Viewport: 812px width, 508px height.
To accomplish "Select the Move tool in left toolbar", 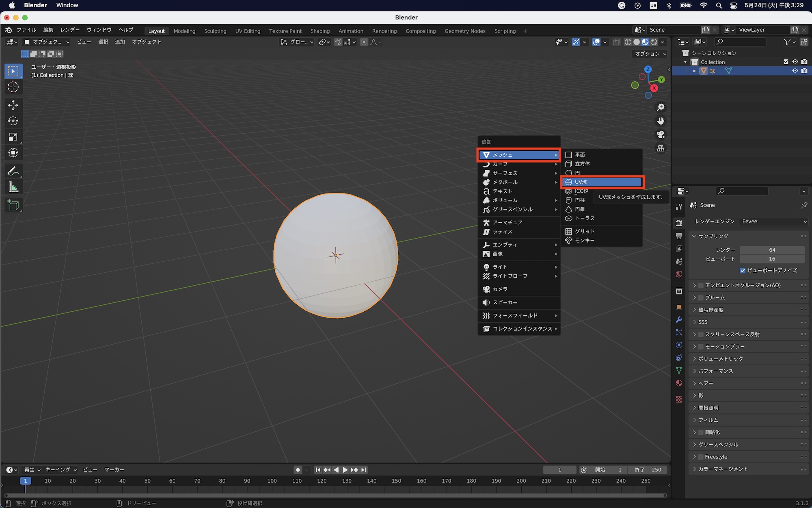I will coord(13,105).
